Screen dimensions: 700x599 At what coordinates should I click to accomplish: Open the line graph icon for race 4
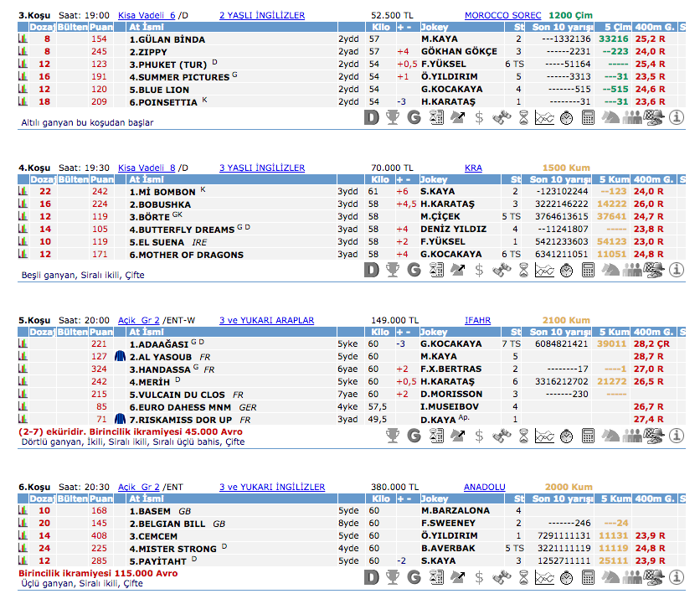[544, 271]
